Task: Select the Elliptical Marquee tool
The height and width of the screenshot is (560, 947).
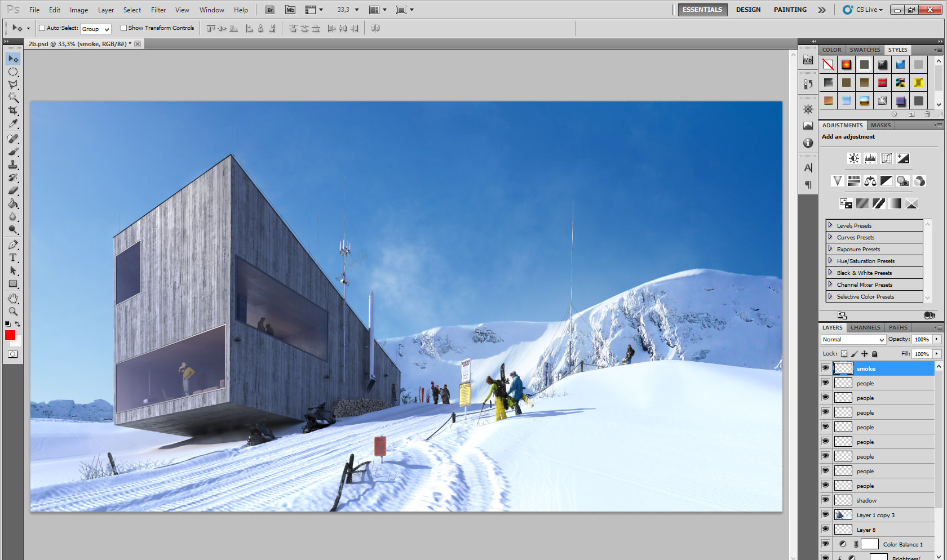Action: pyautogui.click(x=13, y=72)
